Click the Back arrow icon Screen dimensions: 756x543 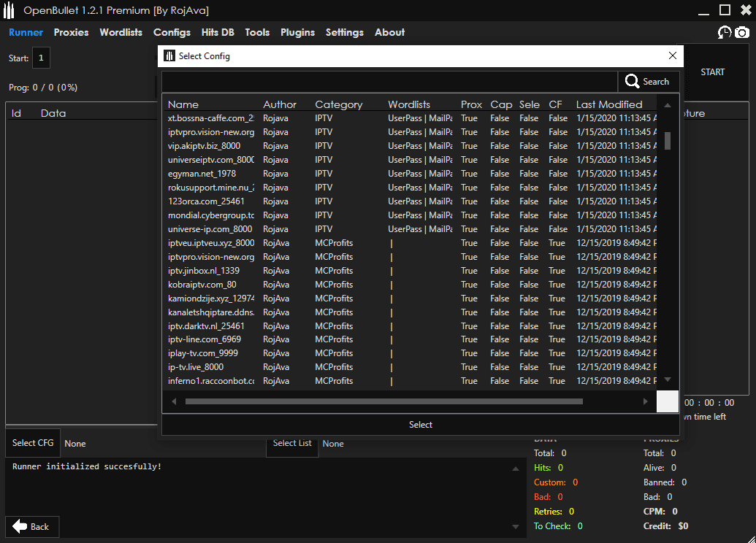(20, 526)
